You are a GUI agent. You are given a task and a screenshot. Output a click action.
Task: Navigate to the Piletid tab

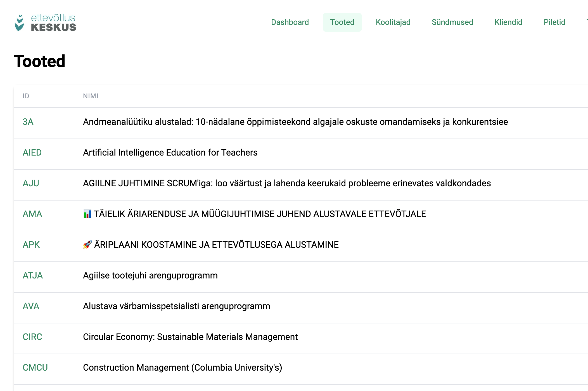[554, 22]
